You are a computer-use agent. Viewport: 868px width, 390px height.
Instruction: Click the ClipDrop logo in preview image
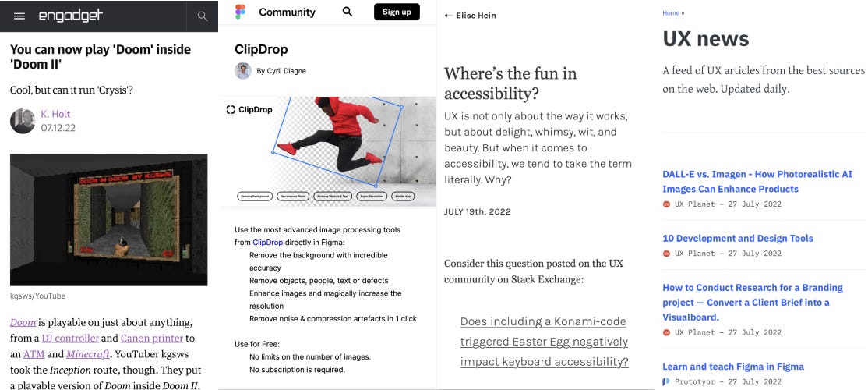249,110
